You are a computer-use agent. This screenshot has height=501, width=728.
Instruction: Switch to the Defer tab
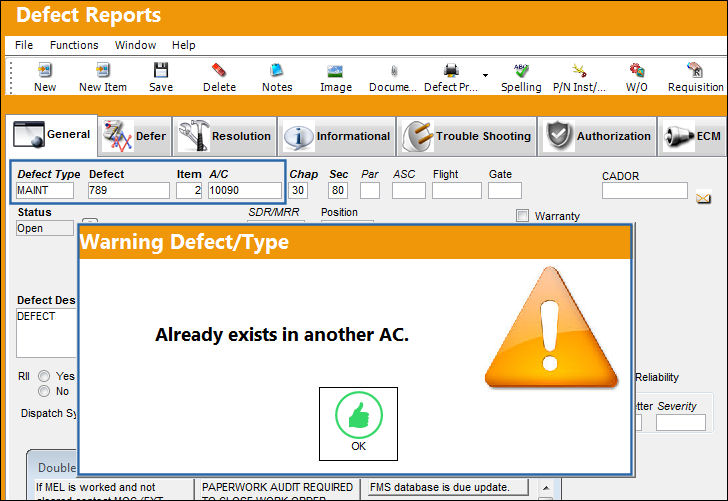(135, 136)
